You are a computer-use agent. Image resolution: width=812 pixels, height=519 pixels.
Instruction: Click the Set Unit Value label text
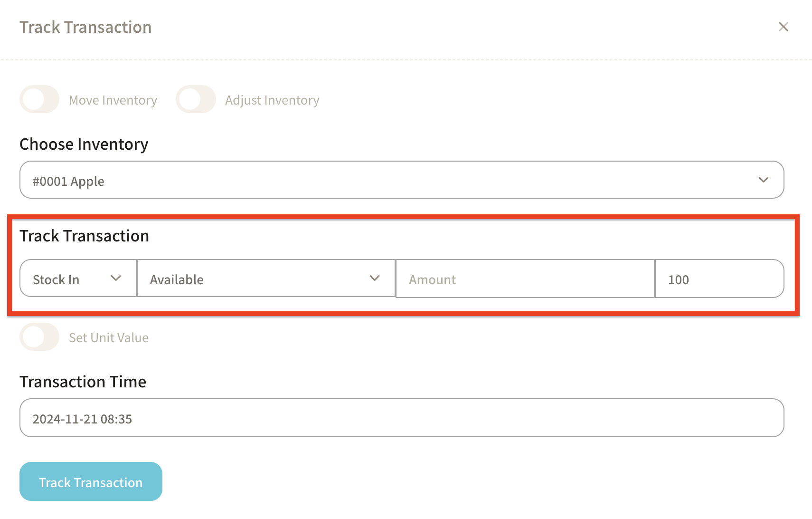pyautogui.click(x=109, y=338)
